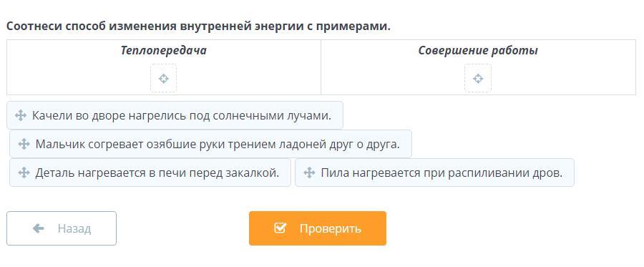This screenshot has width=644, height=267.
Task: Select the text 'Качели во дворе нагрелись' option
Action: click(x=182, y=115)
